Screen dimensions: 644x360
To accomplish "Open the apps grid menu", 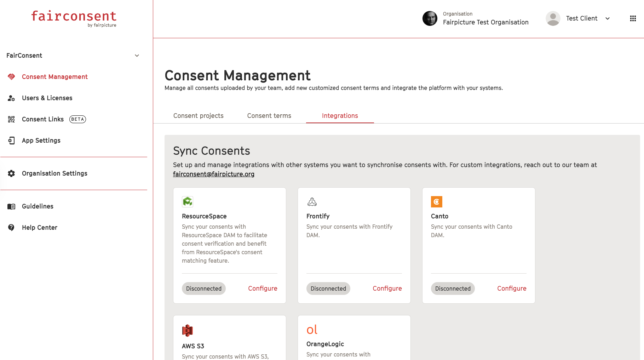I will [x=633, y=18].
